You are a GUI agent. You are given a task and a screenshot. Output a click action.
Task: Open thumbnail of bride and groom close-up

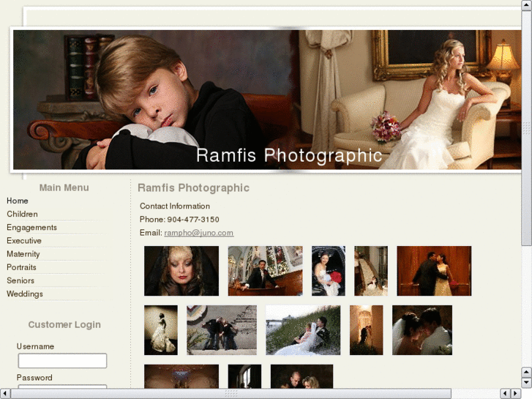pyautogui.click(x=422, y=330)
